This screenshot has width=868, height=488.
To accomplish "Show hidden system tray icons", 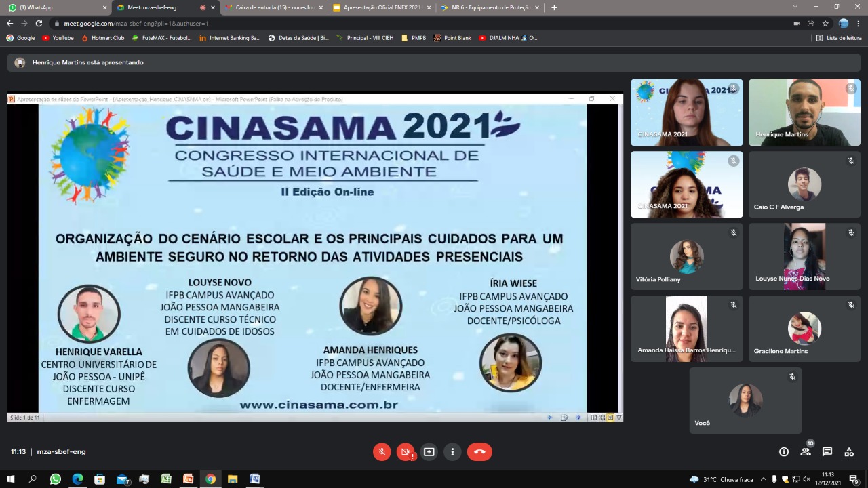I will (x=764, y=479).
